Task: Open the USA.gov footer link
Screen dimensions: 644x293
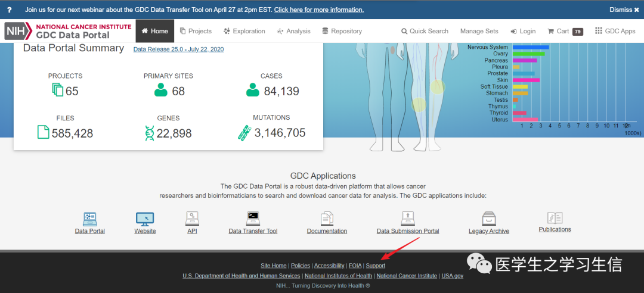Action: tap(452, 276)
